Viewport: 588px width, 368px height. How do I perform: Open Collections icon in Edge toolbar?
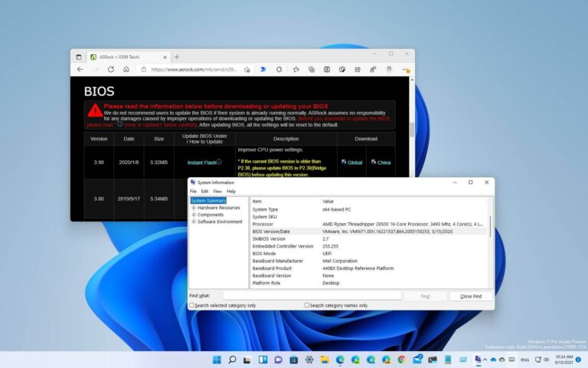tap(312, 70)
